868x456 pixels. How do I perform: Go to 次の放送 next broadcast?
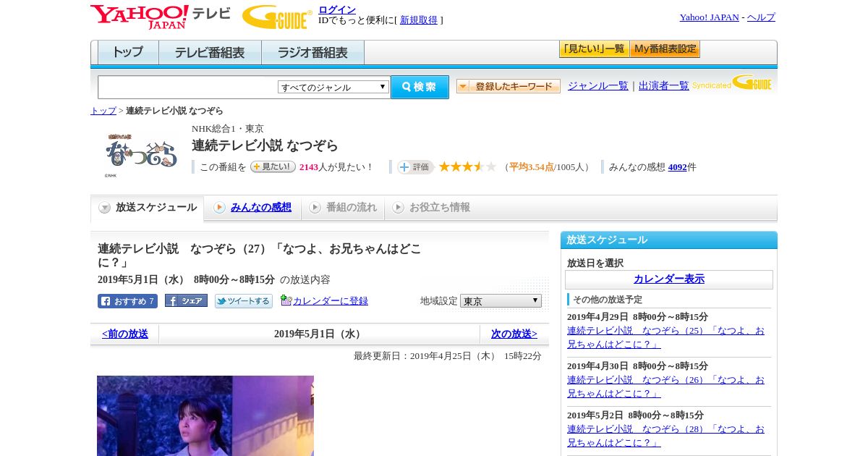tap(514, 334)
